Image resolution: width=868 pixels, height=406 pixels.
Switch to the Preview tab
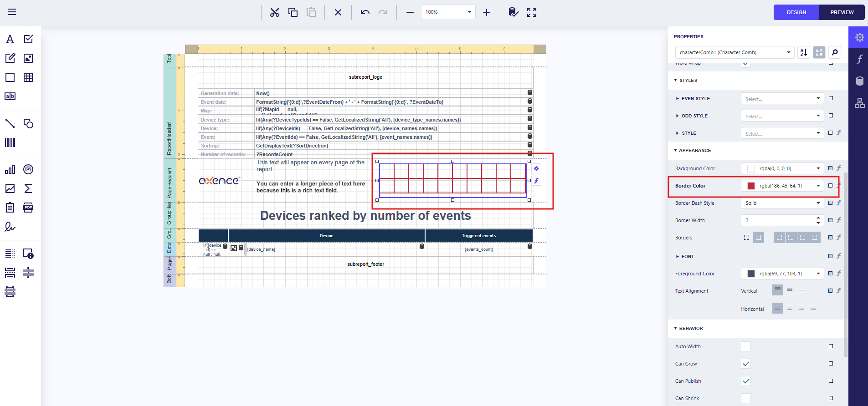point(842,12)
